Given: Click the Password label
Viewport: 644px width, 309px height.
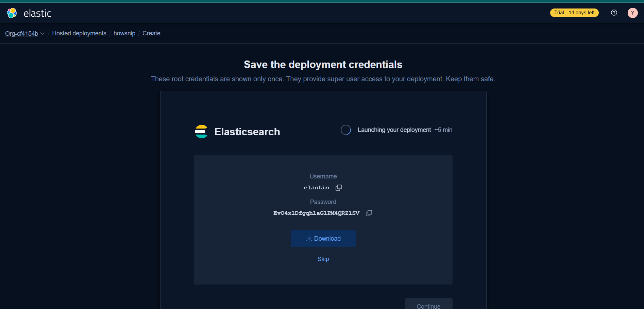Looking at the screenshot, I should (323, 202).
